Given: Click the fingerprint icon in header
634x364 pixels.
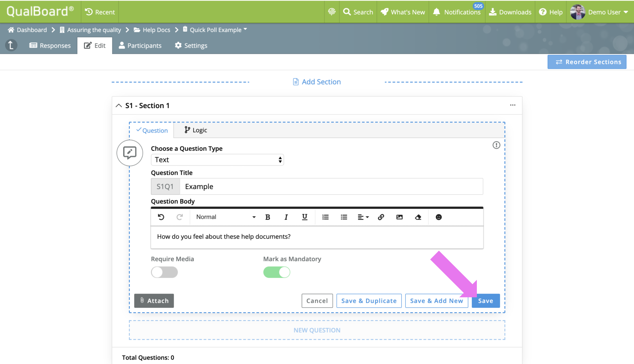Looking at the screenshot, I should [332, 12].
